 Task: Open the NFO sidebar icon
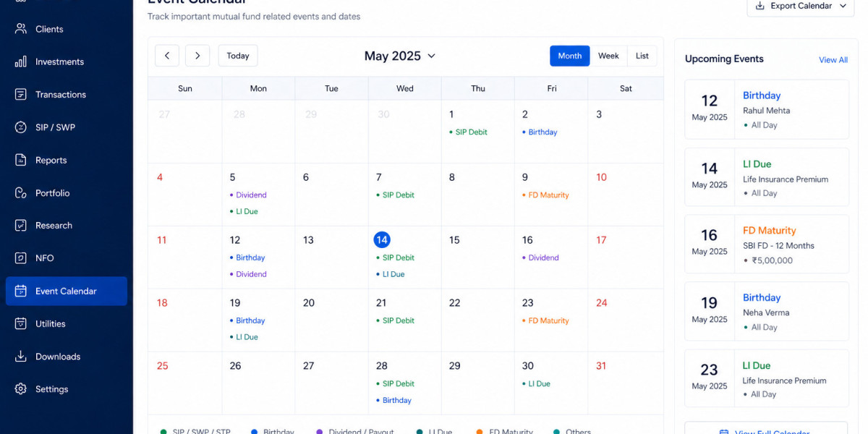pos(20,258)
